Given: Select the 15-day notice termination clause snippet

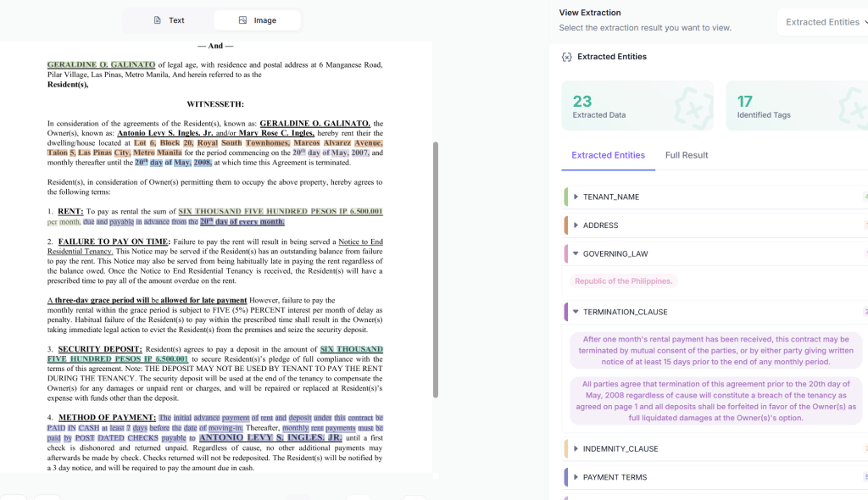Looking at the screenshot, I should click(715, 348).
